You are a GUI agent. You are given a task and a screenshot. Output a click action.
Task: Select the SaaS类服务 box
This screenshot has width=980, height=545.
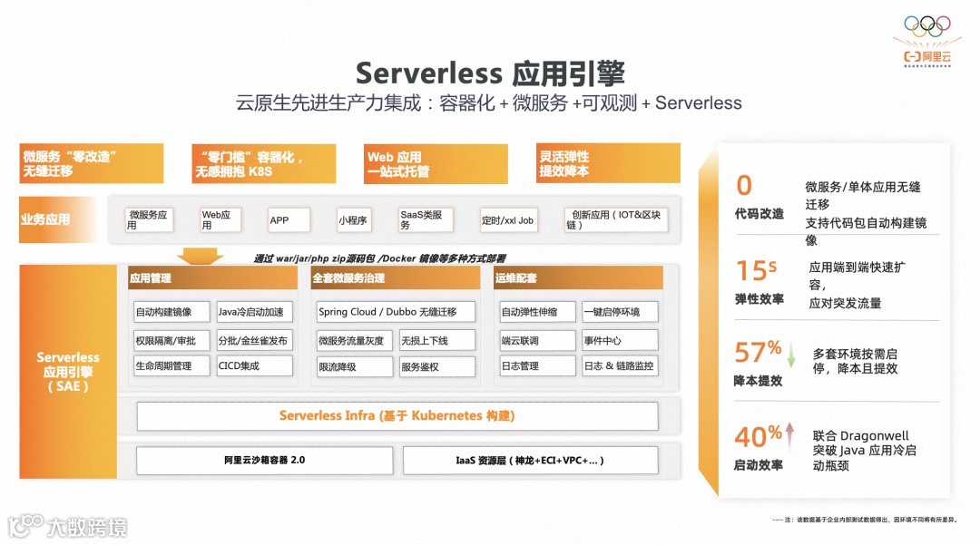(426, 219)
